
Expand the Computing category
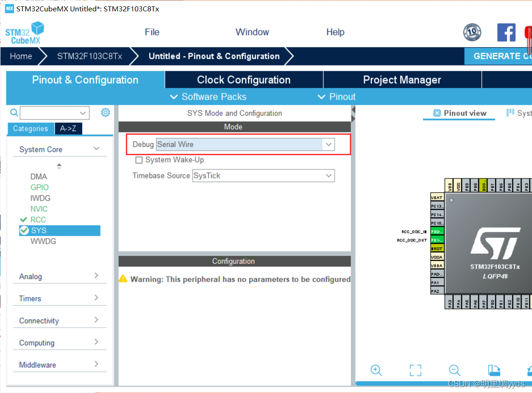point(60,343)
